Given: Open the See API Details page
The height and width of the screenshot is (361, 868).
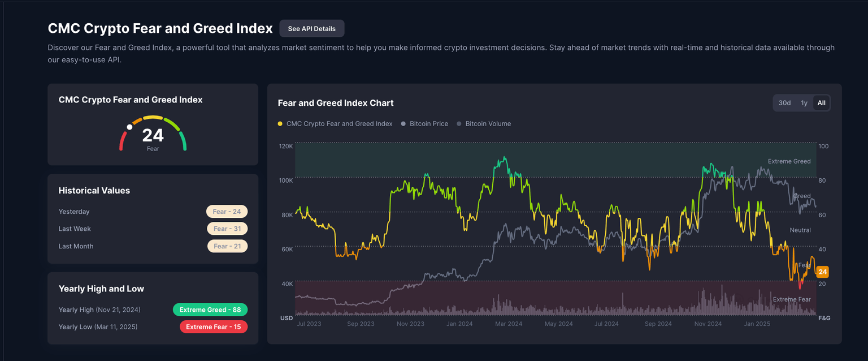Looking at the screenshot, I should [311, 28].
